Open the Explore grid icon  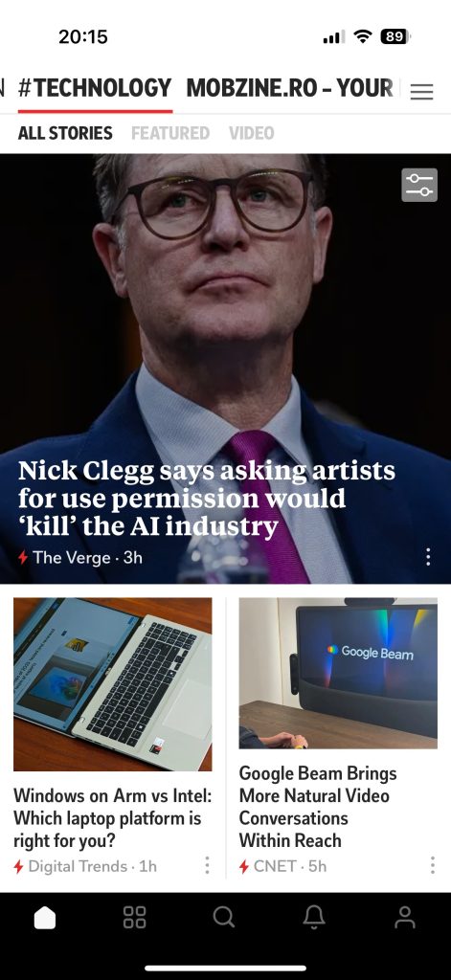pos(134,917)
